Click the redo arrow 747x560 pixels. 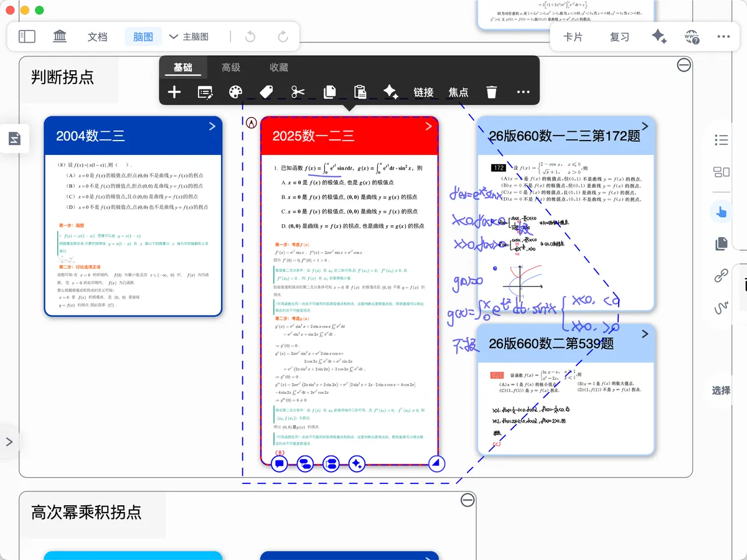coord(283,37)
